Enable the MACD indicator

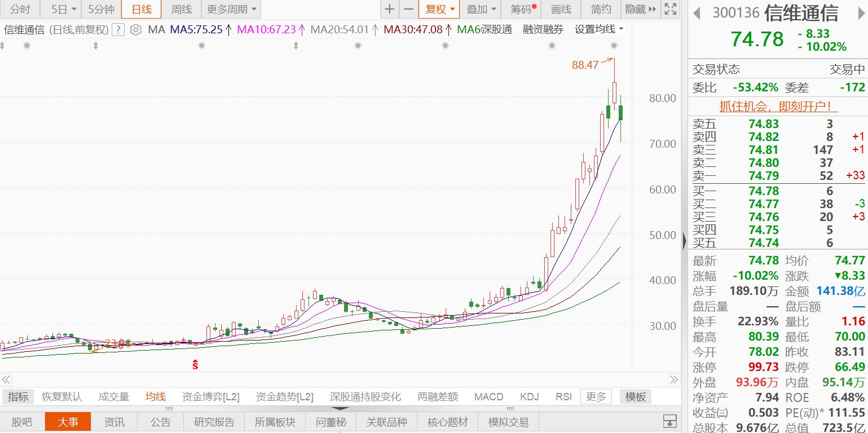pyautogui.click(x=488, y=397)
